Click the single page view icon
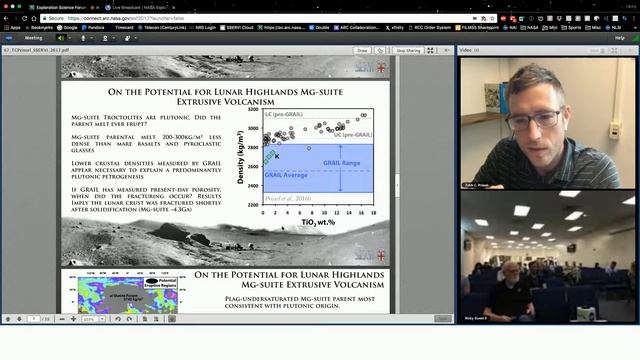The image size is (640, 360). pos(145,319)
